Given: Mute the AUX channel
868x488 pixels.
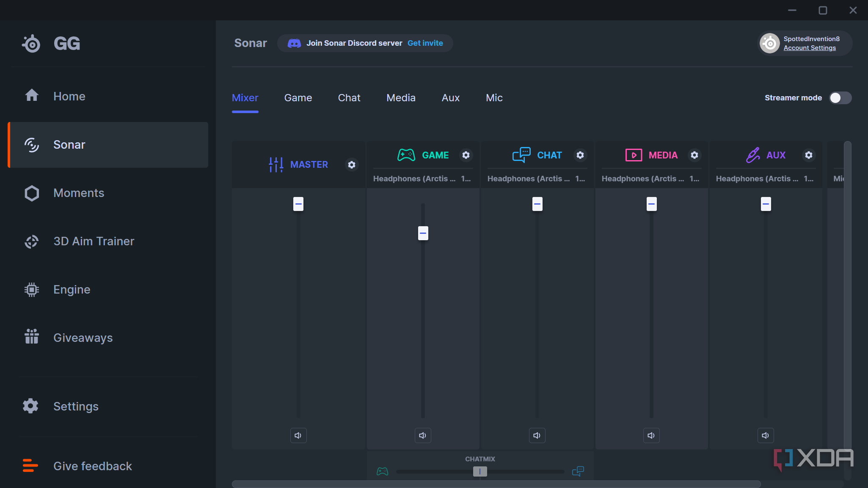Looking at the screenshot, I should pos(766,435).
